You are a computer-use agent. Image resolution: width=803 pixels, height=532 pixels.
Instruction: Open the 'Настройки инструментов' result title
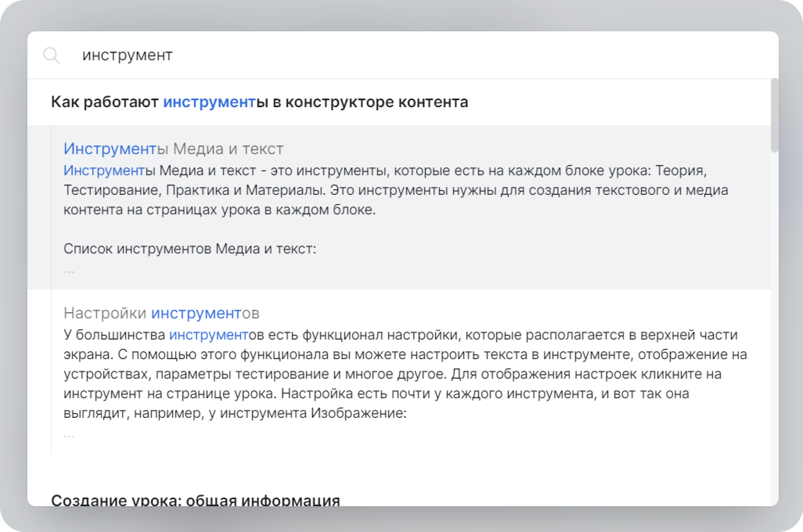tap(161, 313)
